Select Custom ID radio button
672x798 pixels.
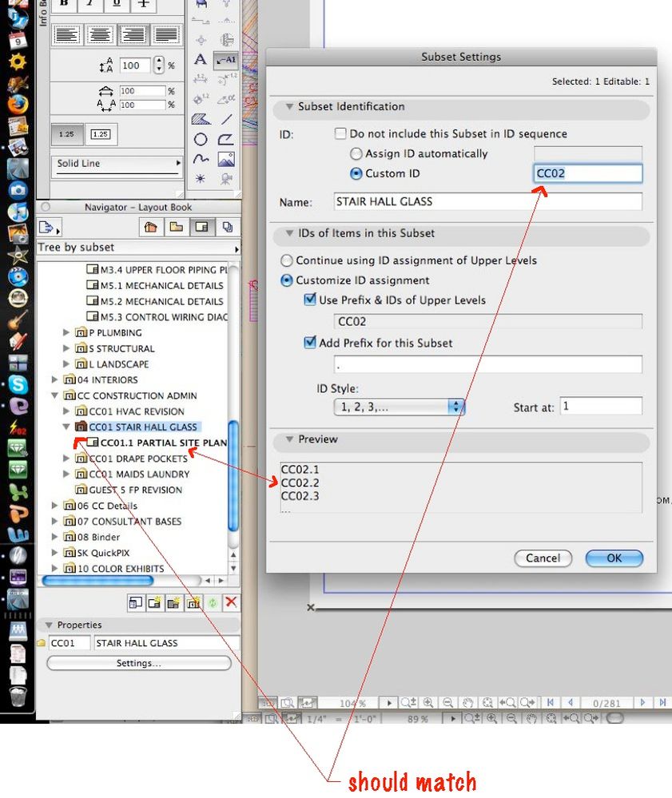click(356, 173)
